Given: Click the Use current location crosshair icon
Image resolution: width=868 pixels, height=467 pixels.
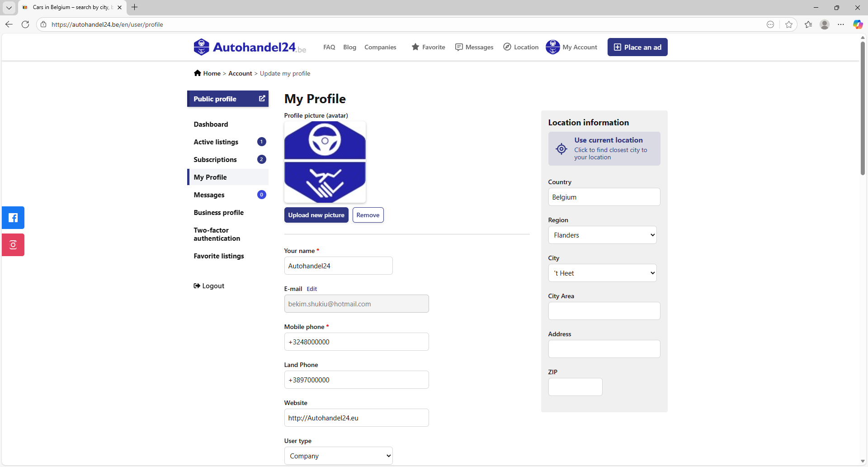Looking at the screenshot, I should tap(561, 149).
